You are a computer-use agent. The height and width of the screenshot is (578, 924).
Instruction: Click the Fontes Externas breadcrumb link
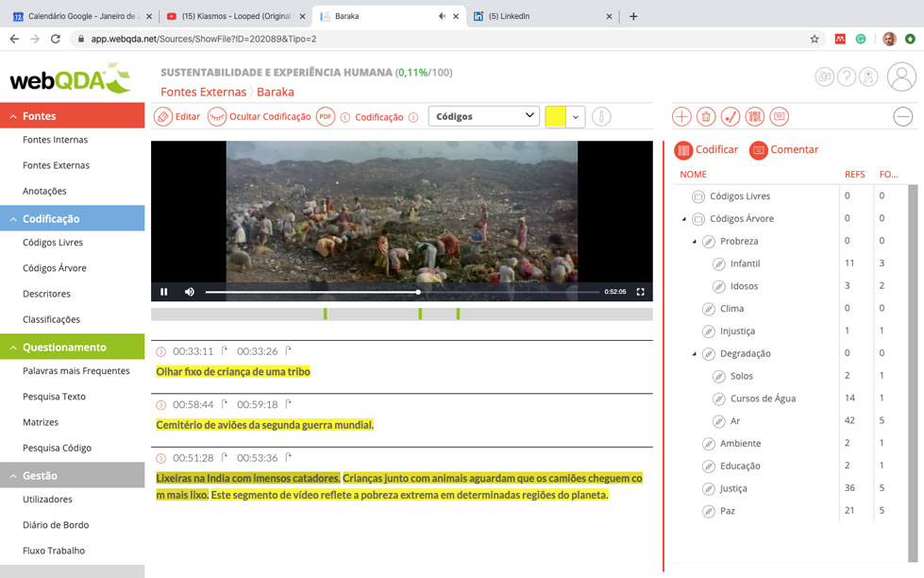click(x=203, y=92)
